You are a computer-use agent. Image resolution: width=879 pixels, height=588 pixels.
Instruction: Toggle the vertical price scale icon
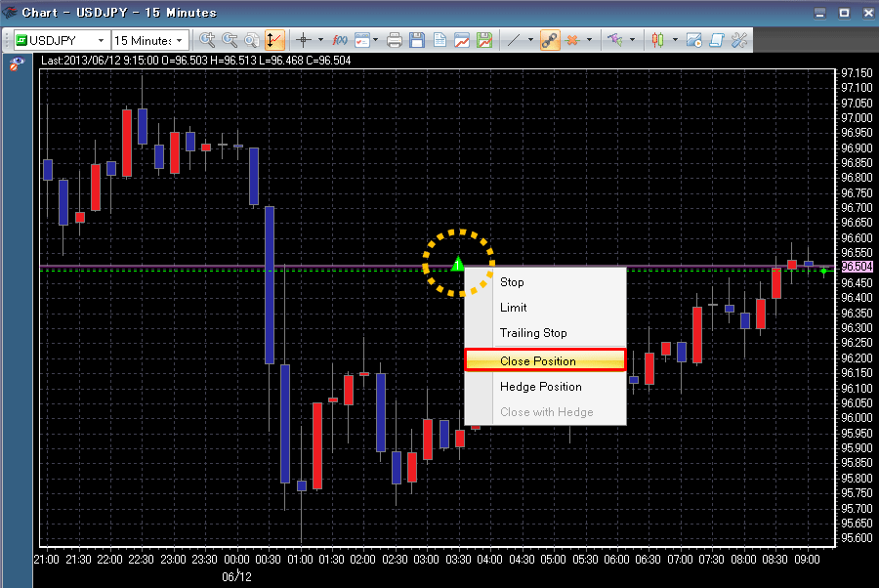point(274,40)
